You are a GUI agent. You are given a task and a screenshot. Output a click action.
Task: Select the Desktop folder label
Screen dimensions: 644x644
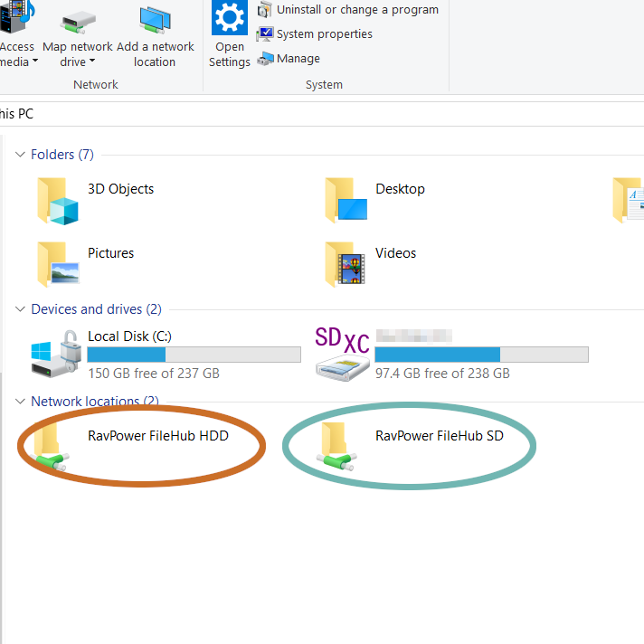pos(400,189)
